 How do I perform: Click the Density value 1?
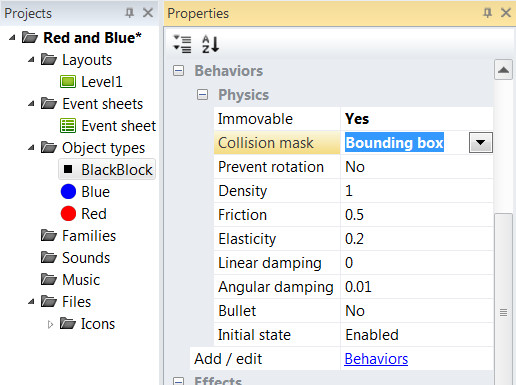349,191
